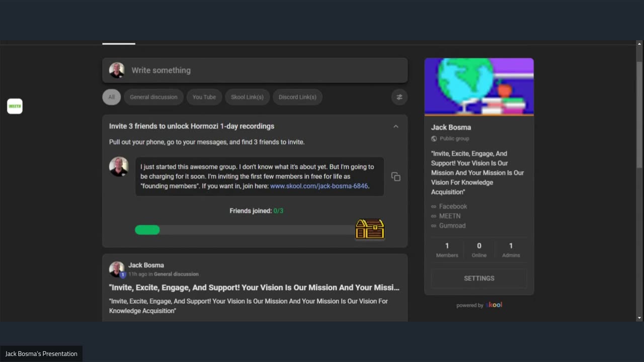Click the treasure chest reward icon
This screenshot has height=362, width=644.
pyautogui.click(x=370, y=229)
